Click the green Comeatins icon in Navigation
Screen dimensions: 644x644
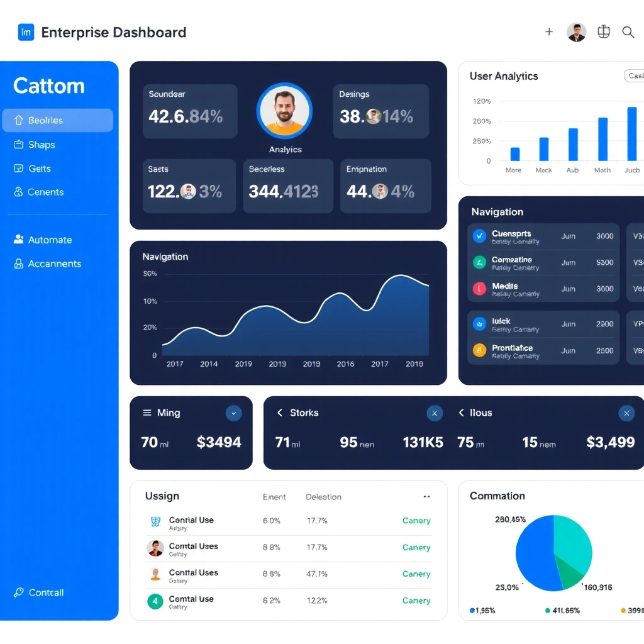pos(479,262)
